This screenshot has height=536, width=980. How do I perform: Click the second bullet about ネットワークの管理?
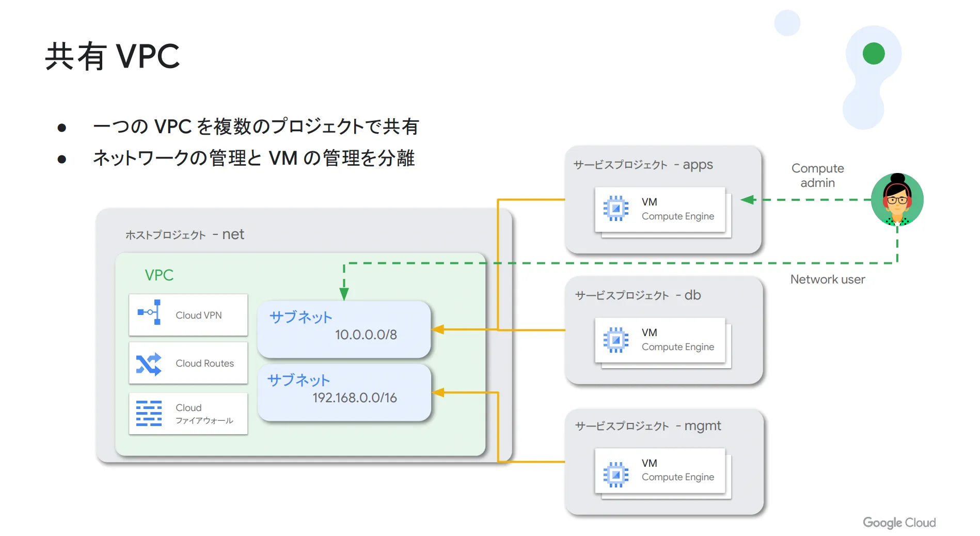point(254,158)
